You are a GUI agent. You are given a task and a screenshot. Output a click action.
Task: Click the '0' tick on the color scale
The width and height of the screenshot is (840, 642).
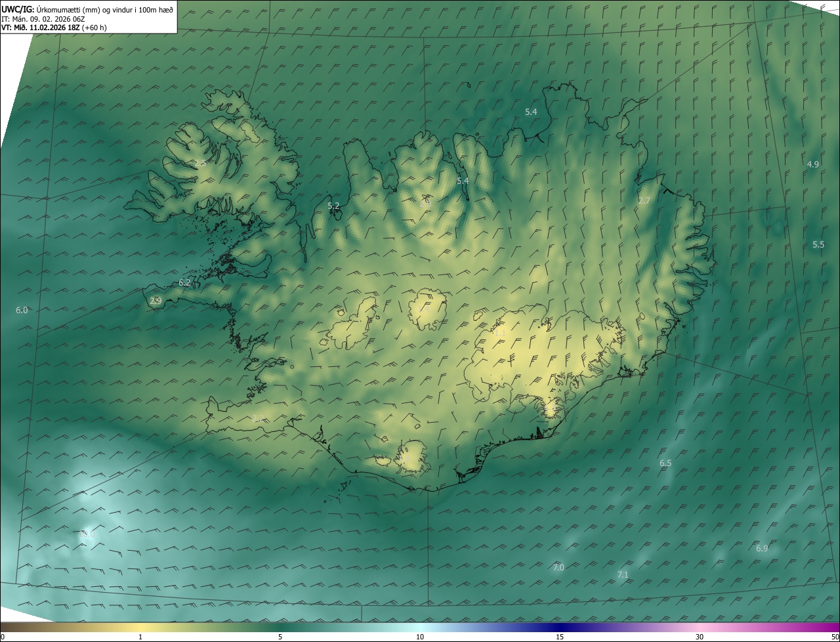[x=2, y=637]
